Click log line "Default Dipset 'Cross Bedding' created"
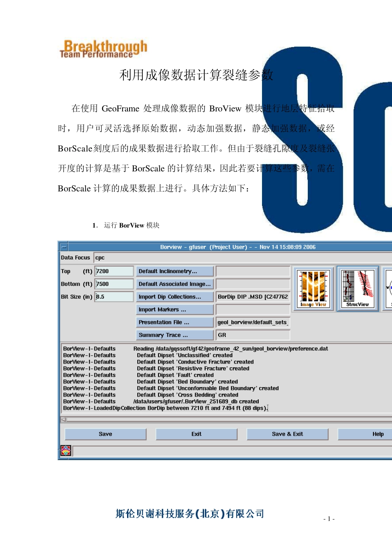 [151, 395]
